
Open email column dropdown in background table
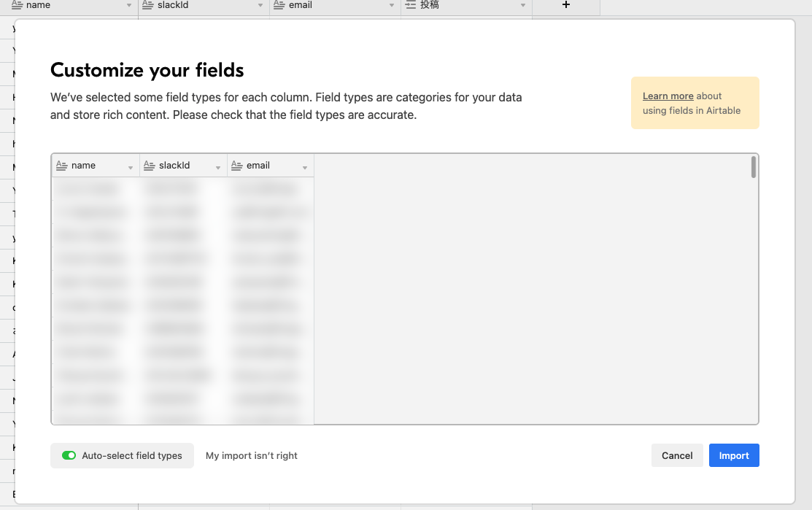(392, 5)
